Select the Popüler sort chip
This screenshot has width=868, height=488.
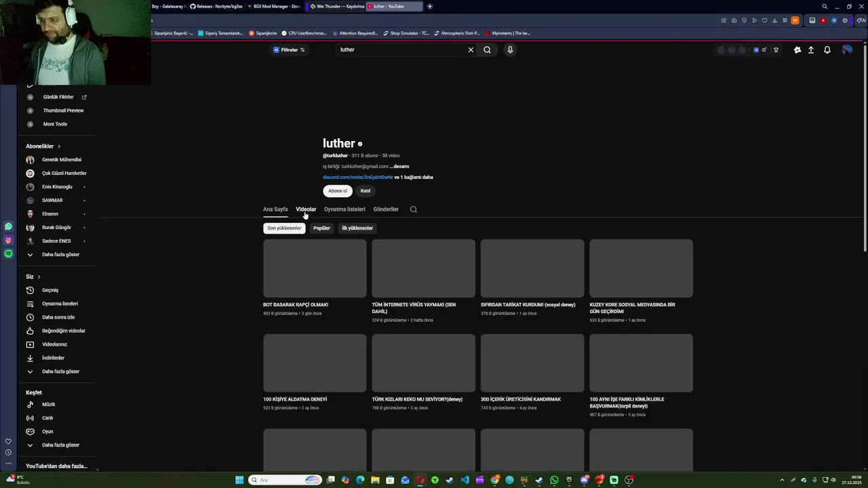coord(321,228)
